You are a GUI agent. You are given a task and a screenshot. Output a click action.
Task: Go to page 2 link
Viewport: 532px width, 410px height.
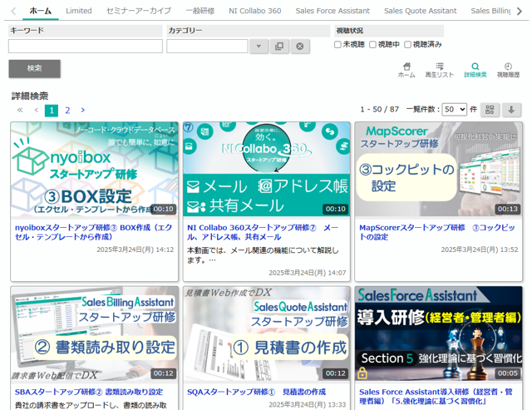click(x=67, y=110)
